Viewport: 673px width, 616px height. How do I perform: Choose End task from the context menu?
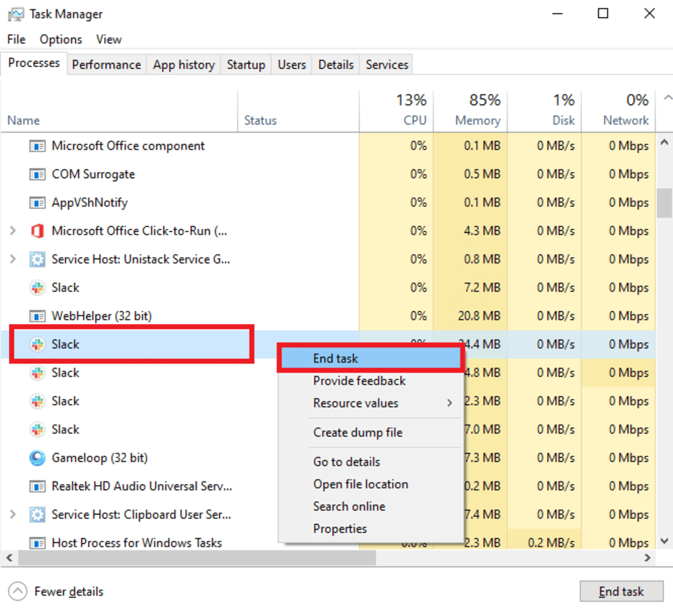(x=371, y=359)
